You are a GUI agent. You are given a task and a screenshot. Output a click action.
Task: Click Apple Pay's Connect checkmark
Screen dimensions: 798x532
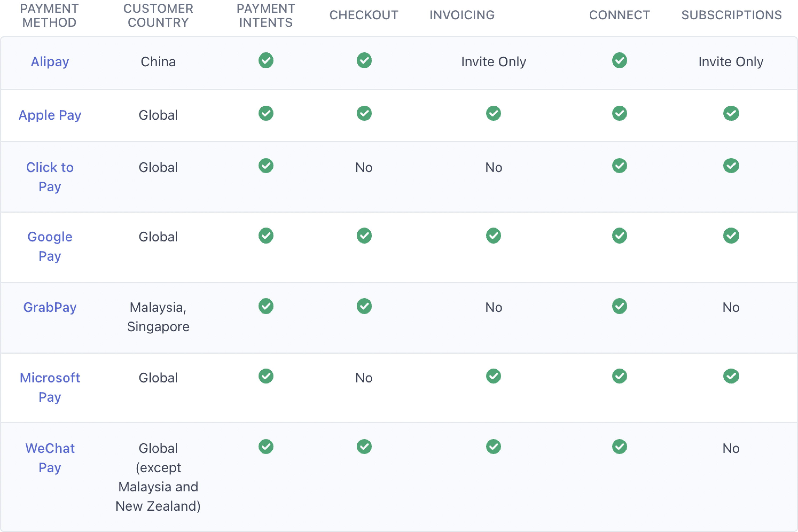pos(620,113)
